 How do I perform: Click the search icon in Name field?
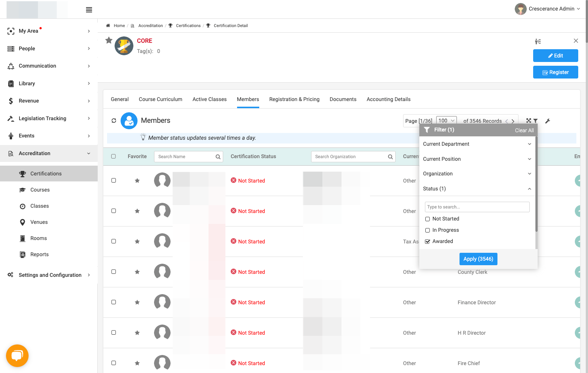point(218,157)
